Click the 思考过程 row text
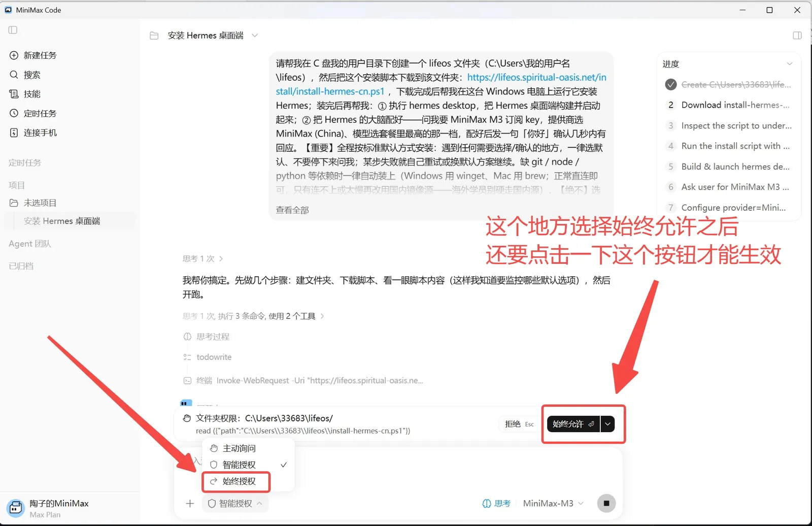812x526 pixels. point(213,337)
